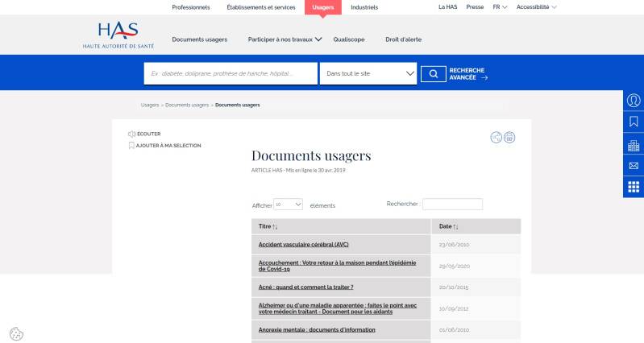Click the middle Documents usagers breadcrumb

click(x=187, y=105)
